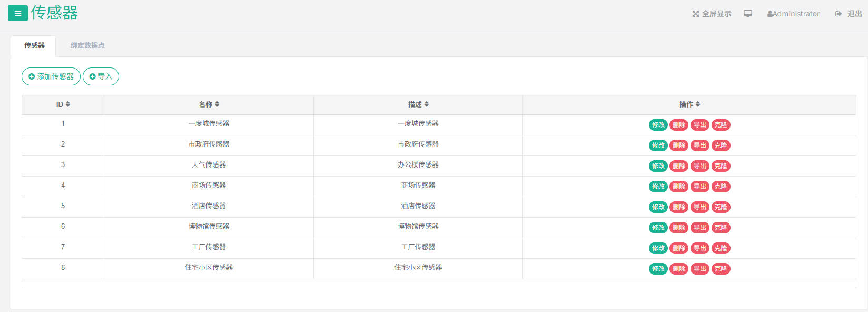This screenshot has width=868, height=312.
Task: Delete the 住宅小区传感器 row
Action: pyautogui.click(x=679, y=269)
